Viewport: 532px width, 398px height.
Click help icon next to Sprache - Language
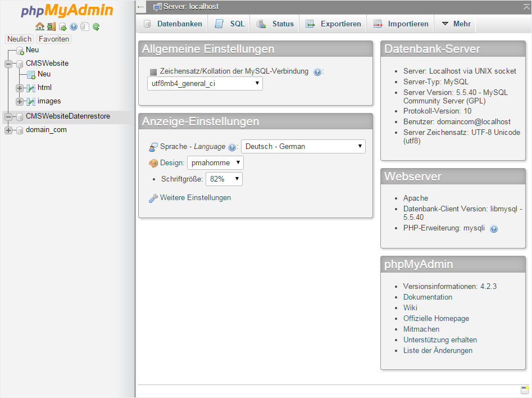click(232, 147)
